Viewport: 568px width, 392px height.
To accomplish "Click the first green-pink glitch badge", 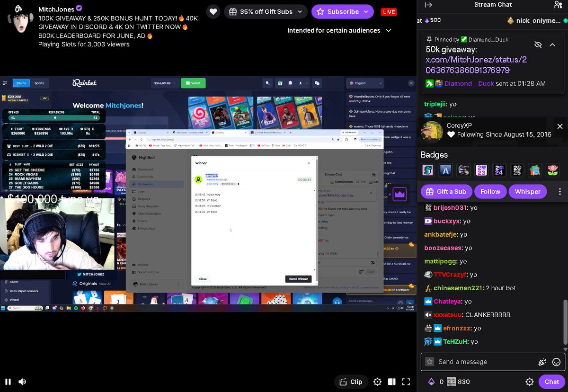I will coord(427,170).
